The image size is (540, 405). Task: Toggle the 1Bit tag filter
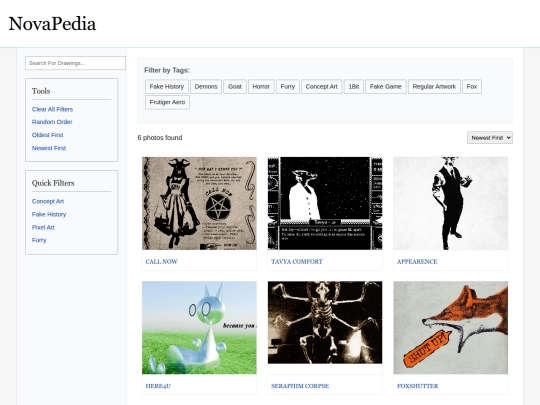(354, 86)
